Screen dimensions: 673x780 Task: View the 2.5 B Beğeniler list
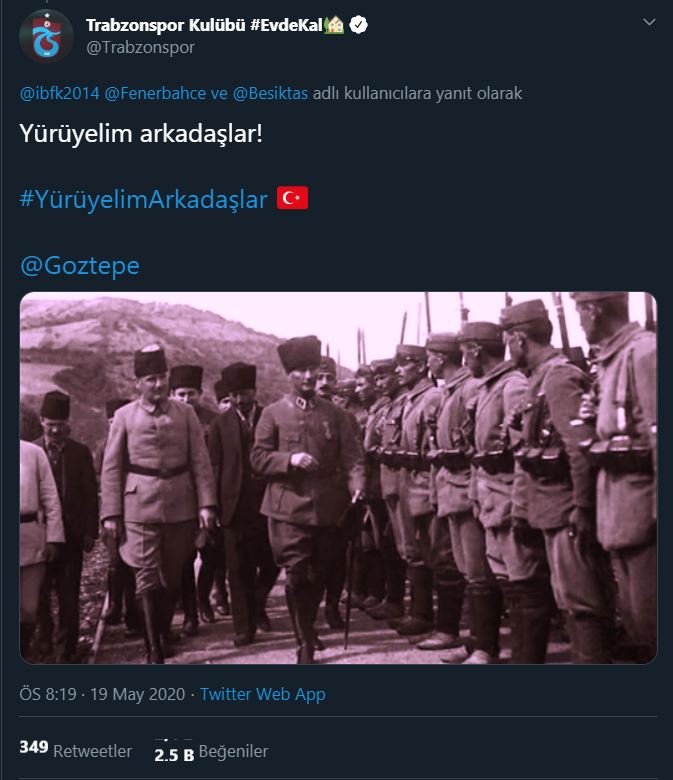[x=211, y=752]
